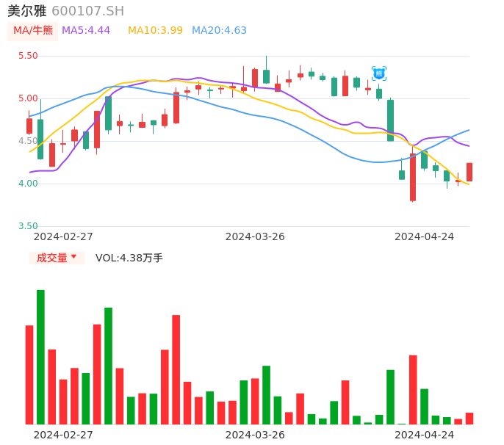Click the rightmost red volume bar
The width and height of the screenshot is (504, 445).
[469, 419]
